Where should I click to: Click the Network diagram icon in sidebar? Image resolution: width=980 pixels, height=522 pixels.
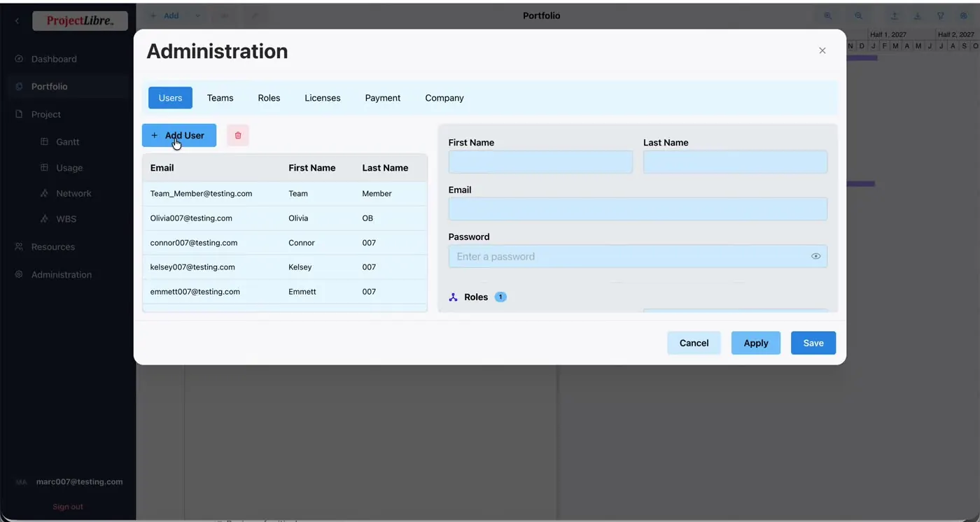pos(44,193)
